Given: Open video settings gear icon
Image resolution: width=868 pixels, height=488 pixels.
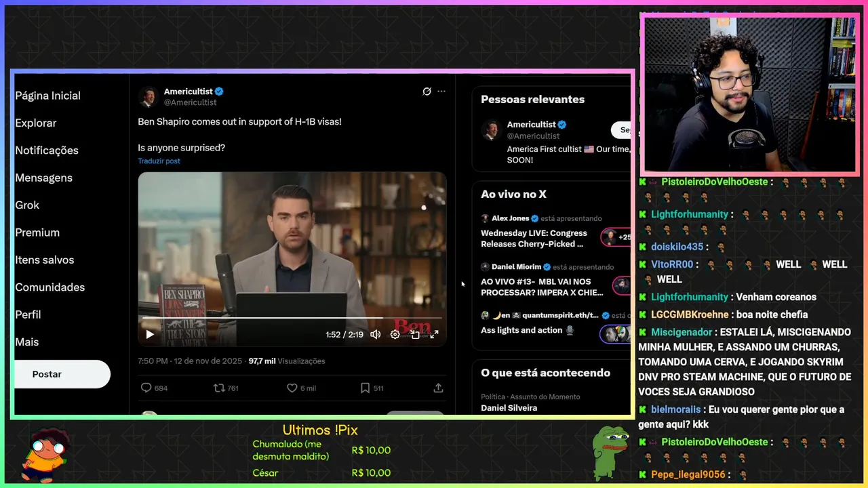Looking at the screenshot, I should [x=395, y=334].
